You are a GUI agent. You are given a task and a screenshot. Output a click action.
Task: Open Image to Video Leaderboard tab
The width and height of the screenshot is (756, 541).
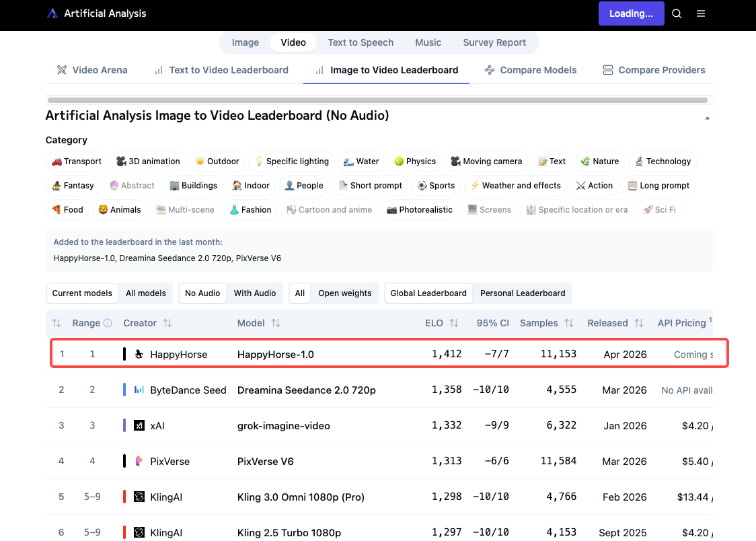coord(386,70)
